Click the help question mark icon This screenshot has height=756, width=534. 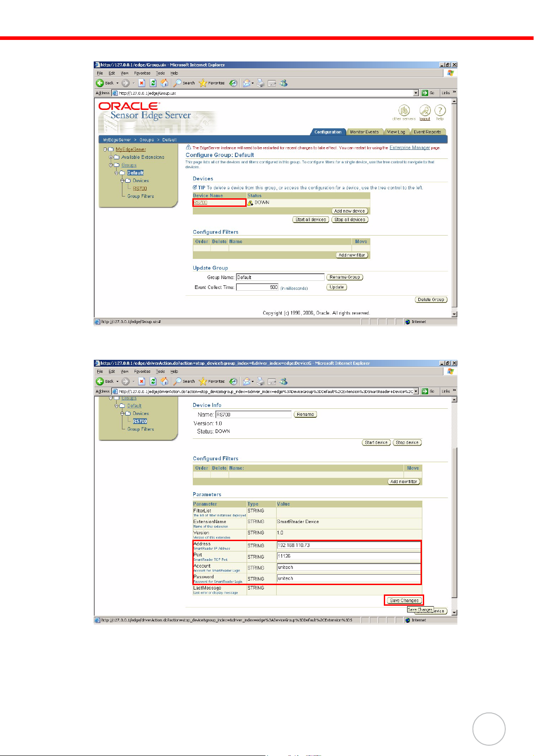[440, 110]
